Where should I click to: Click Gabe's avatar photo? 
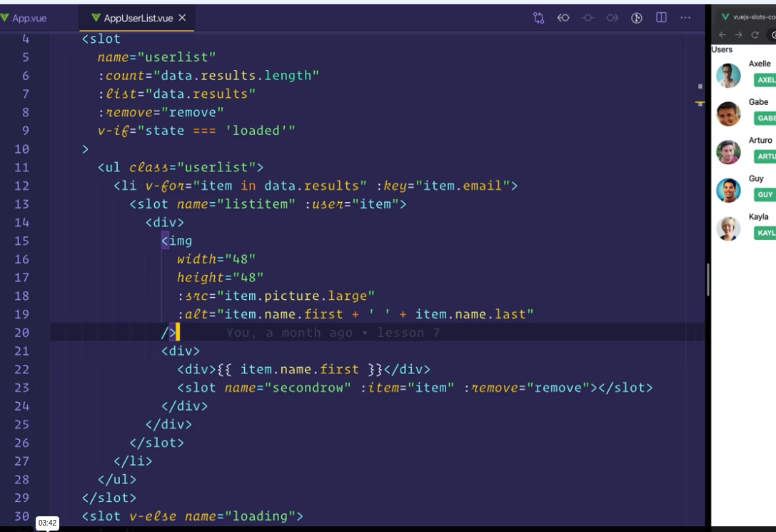pos(728,114)
